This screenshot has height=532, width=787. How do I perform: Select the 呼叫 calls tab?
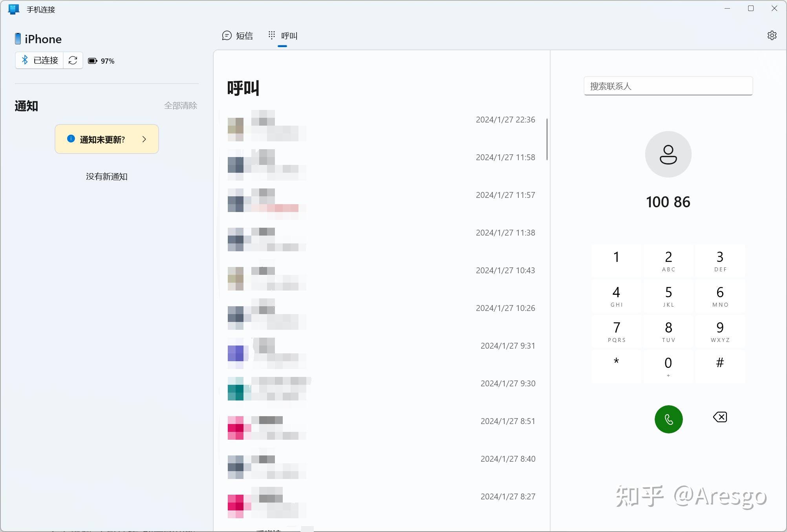click(x=283, y=36)
